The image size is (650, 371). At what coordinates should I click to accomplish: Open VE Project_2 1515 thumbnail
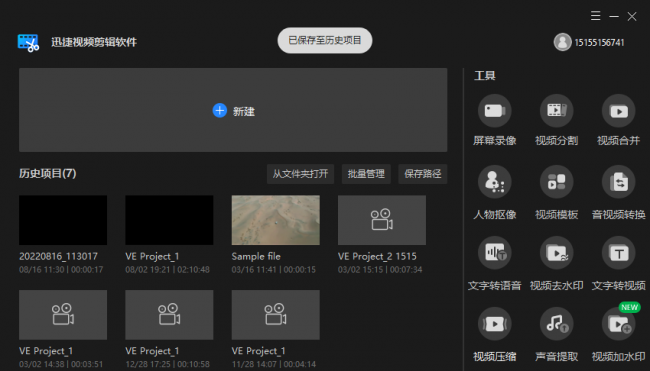coord(382,220)
